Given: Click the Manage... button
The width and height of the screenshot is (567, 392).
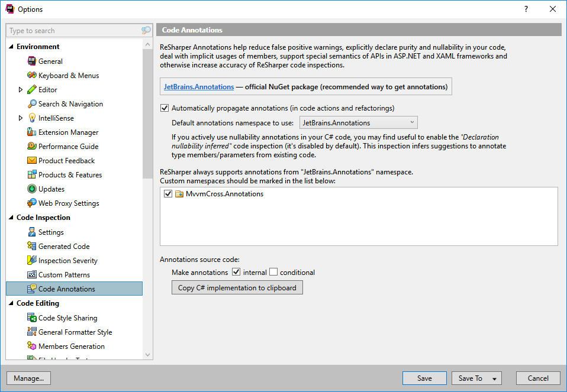Looking at the screenshot, I should 28,378.
